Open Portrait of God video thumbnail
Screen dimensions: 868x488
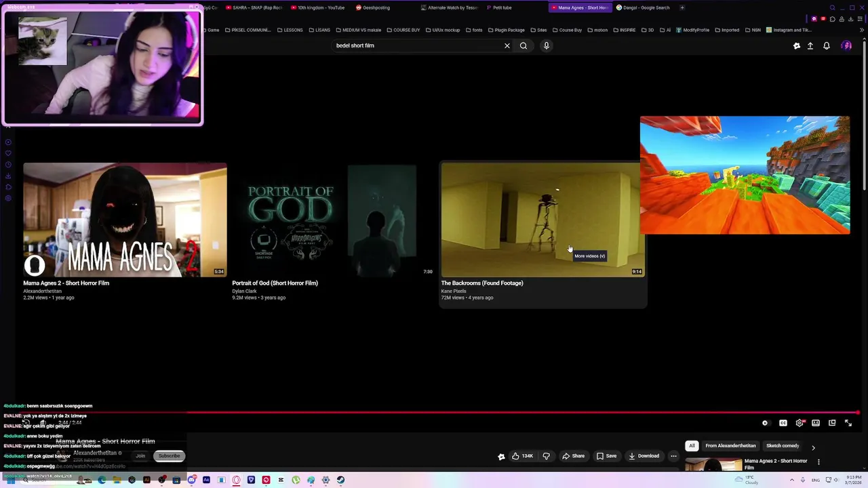tap(334, 220)
